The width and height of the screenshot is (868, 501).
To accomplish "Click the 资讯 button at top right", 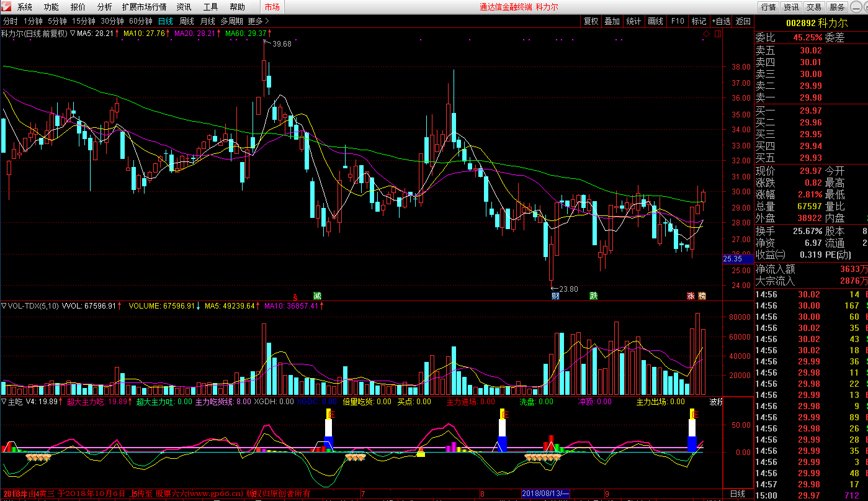I will 791,7.
